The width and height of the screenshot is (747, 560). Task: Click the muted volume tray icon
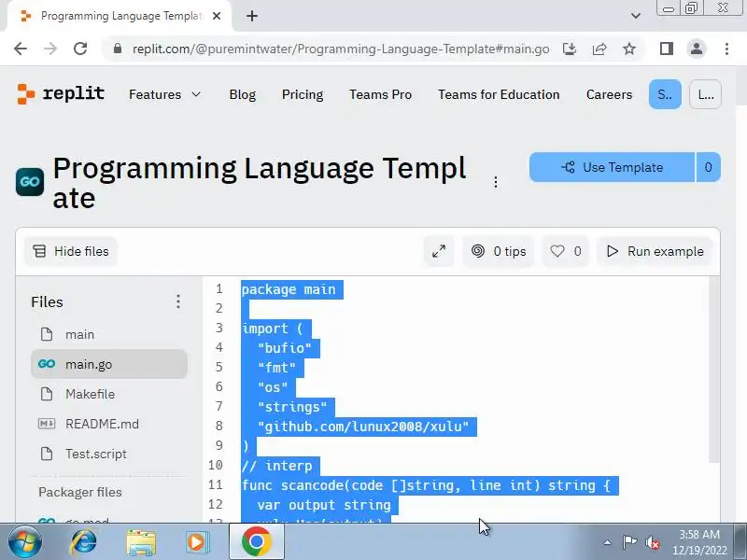click(652, 542)
